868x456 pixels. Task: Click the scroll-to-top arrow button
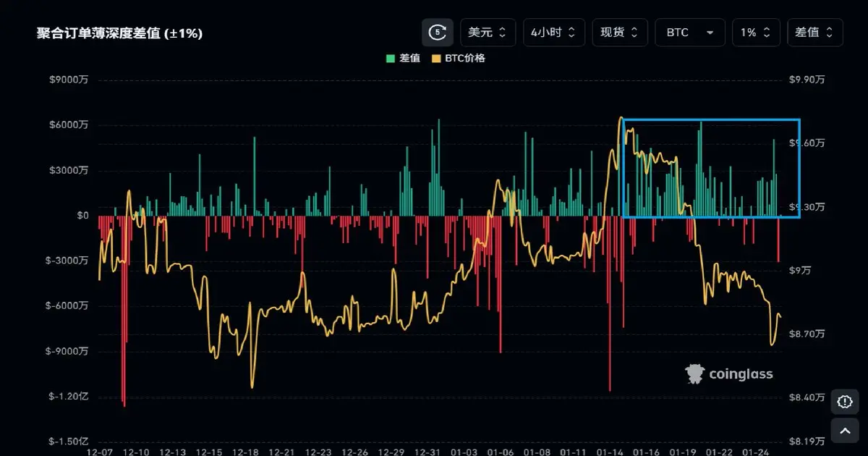pyautogui.click(x=846, y=431)
